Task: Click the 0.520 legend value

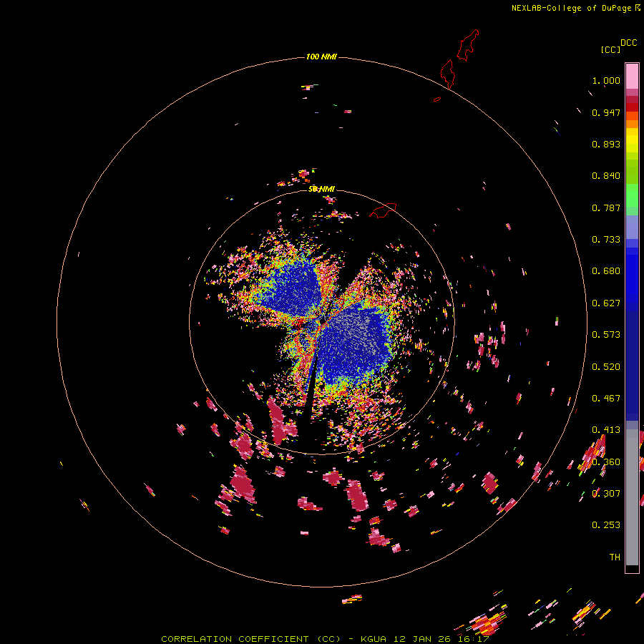Action: point(606,367)
